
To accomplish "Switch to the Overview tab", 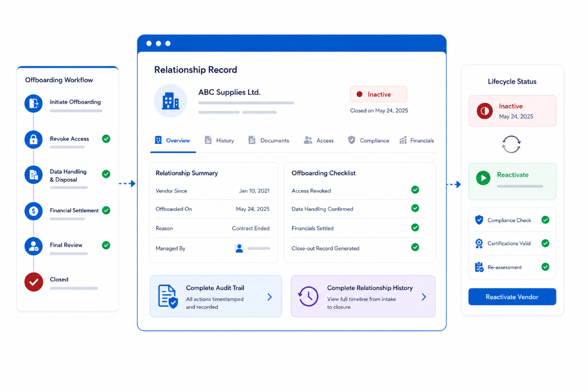I will [173, 141].
